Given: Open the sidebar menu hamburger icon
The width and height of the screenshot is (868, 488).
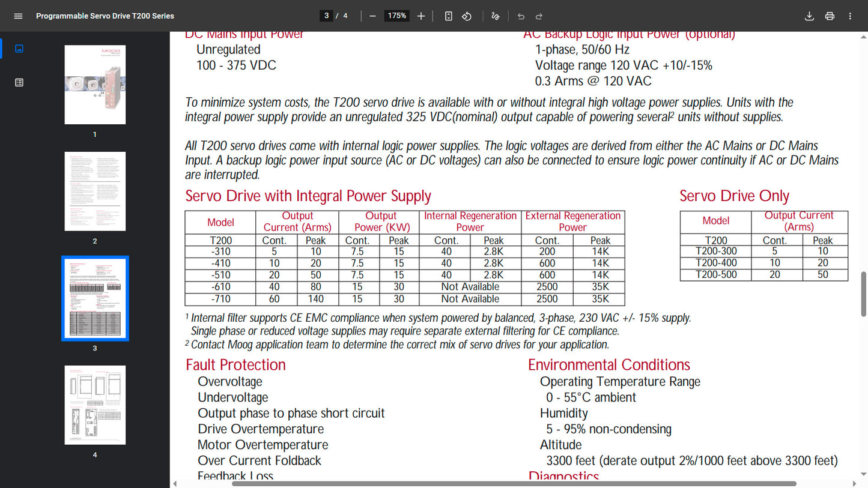Looking at the screenshot, I should [18, 16].
